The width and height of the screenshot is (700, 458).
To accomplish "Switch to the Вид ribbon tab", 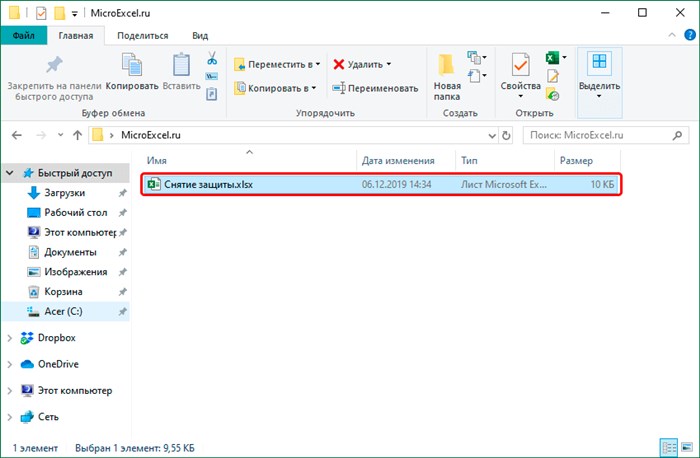I will coord(200,35).
